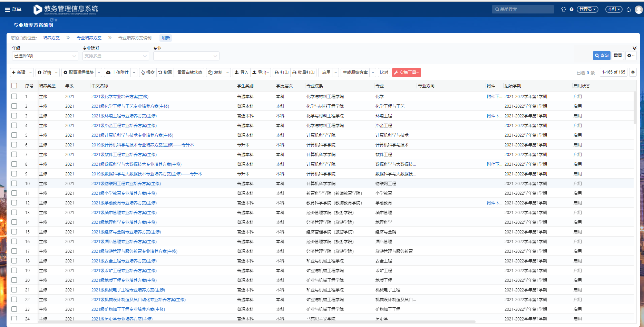Open 2021级软件工程专业培养方案(主修) link
The image size is (644, 327).
(x=124, y=155)
